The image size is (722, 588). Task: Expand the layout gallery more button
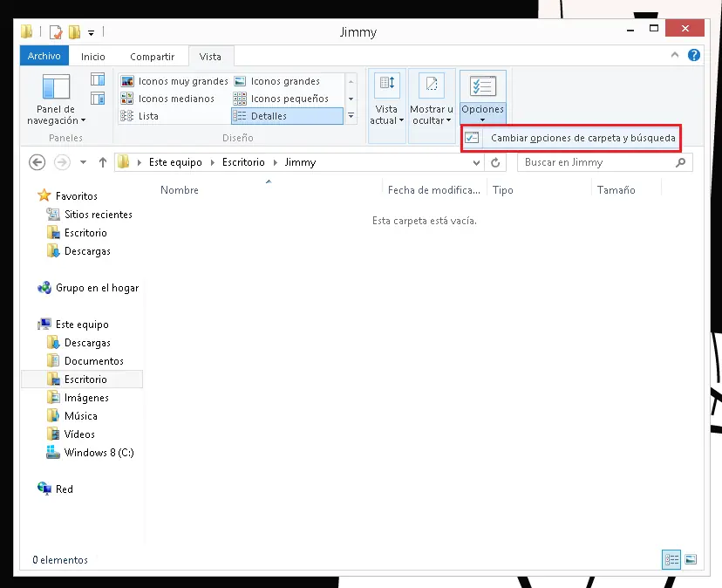click(x=351, y=116)
